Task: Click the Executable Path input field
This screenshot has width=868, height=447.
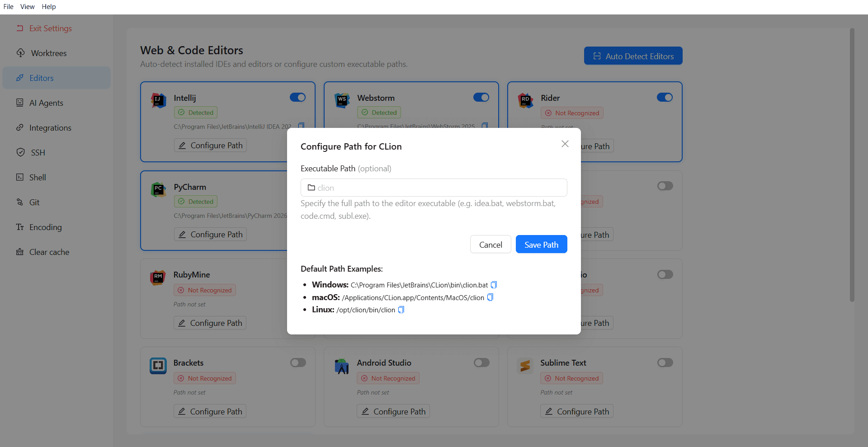Action: 434,188
